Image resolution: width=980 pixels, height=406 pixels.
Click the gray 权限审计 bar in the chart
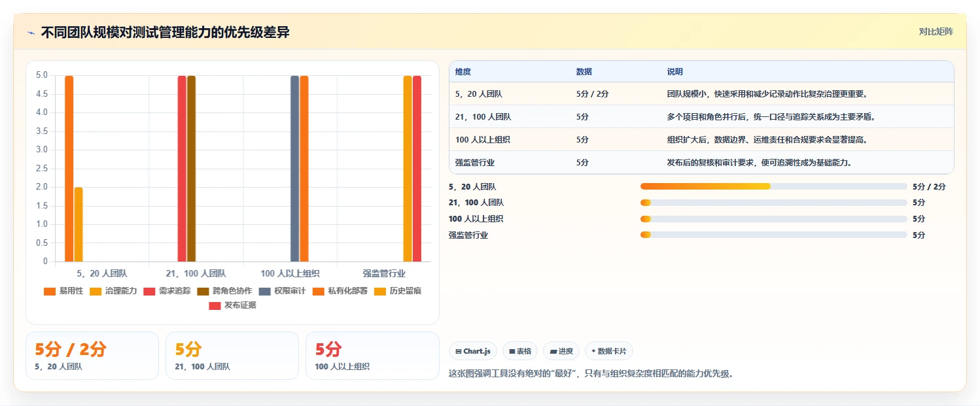pyautogui.click(x=294, y=169)
